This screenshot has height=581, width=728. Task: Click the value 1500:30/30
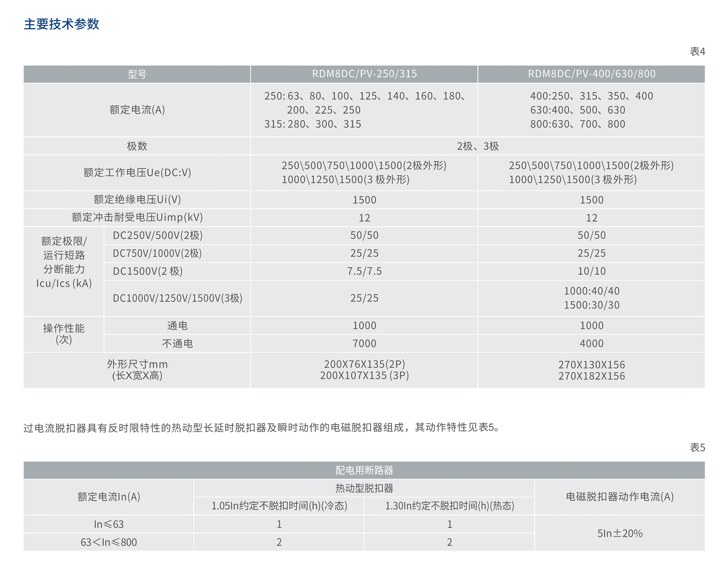coord(591,305)
